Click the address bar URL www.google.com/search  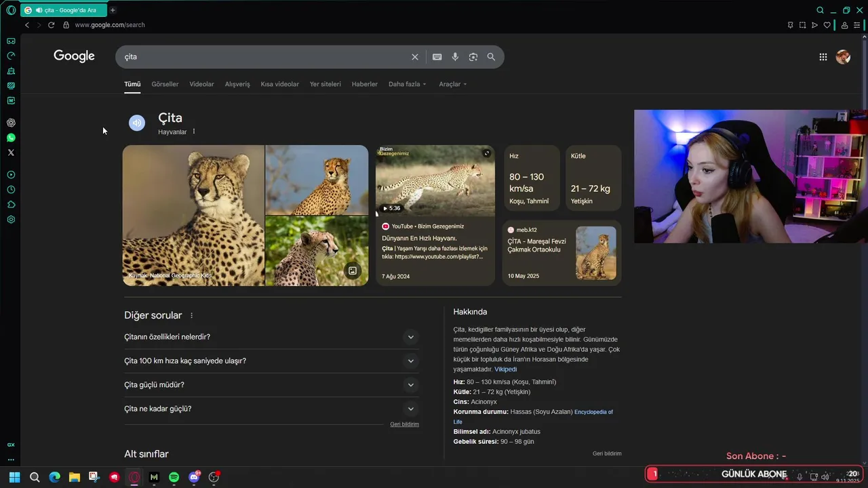[110, 25]
